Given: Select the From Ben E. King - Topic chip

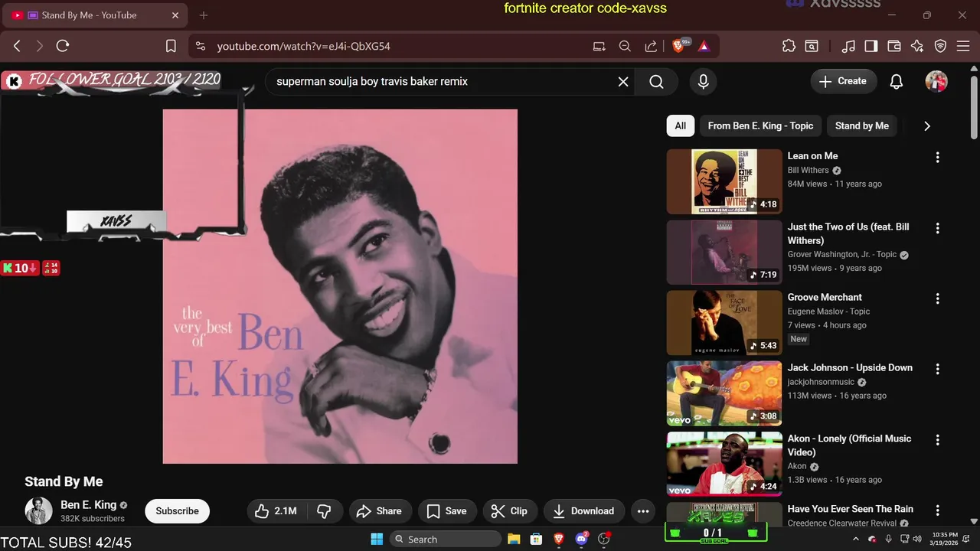Looking at the screenshot, I should pos(760,126).
